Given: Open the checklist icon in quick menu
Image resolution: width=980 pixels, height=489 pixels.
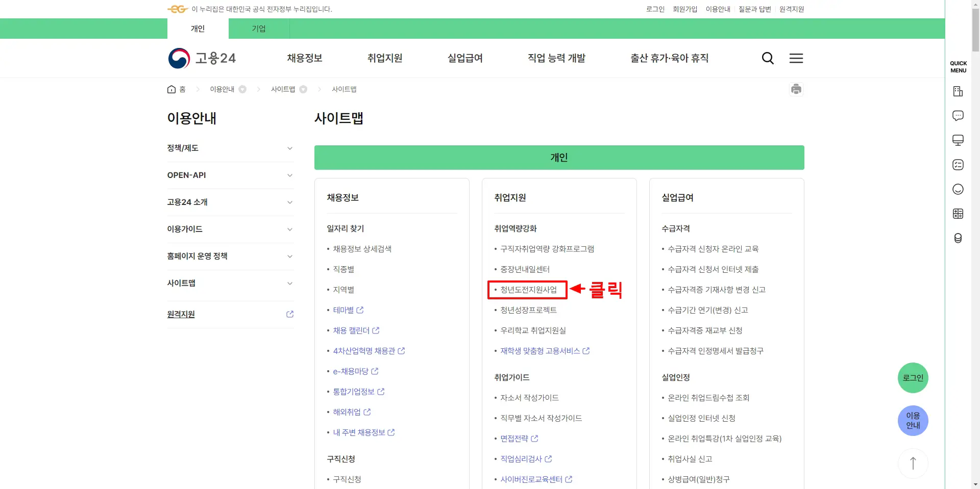Looking at the screenshot, I should click(x=958, y=165).
